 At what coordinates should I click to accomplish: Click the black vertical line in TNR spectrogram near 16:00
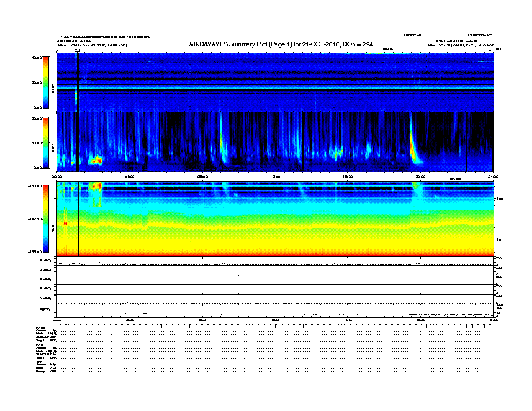tap(351, 219)
